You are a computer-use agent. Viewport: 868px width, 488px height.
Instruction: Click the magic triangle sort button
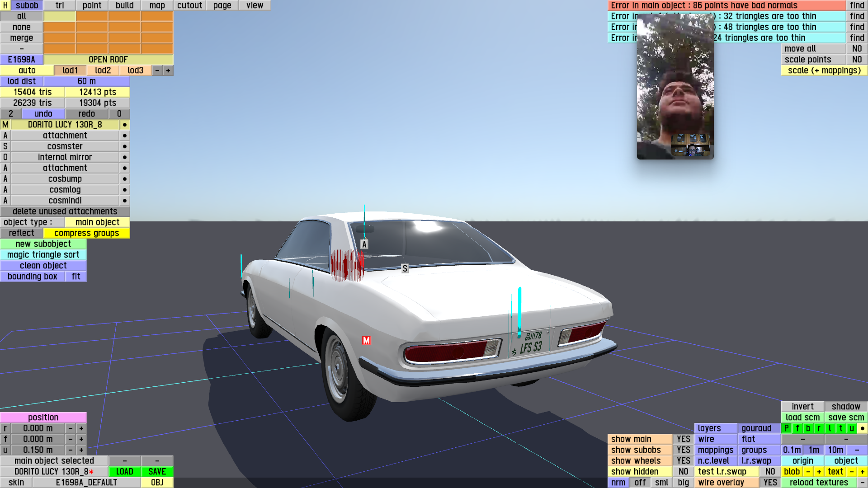(43, 255)
